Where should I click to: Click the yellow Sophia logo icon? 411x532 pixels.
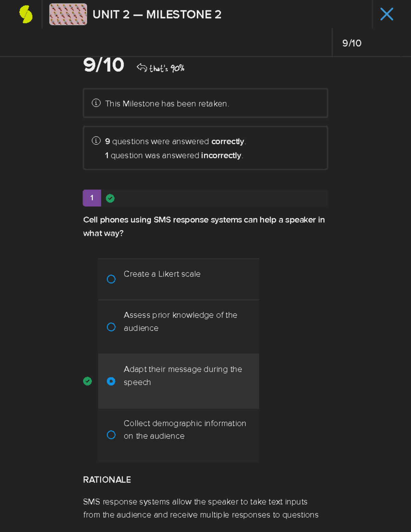click(26, 14)
